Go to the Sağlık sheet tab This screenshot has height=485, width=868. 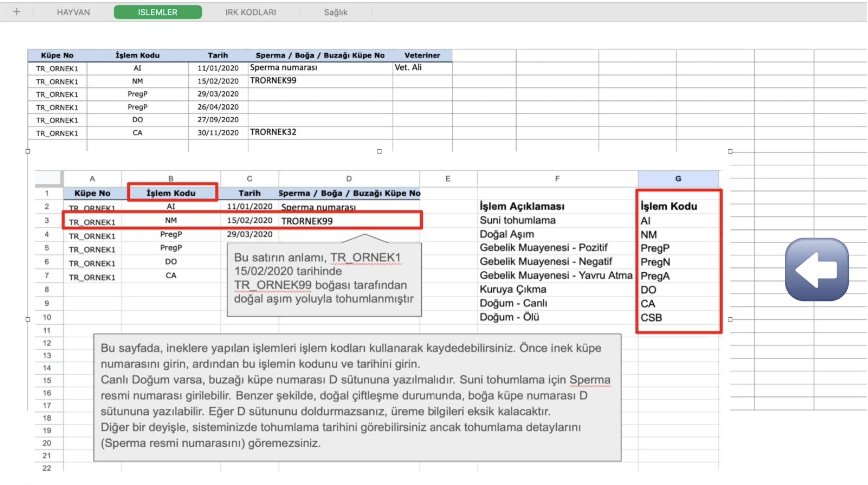pyautogui.click(x=335, y=12)
